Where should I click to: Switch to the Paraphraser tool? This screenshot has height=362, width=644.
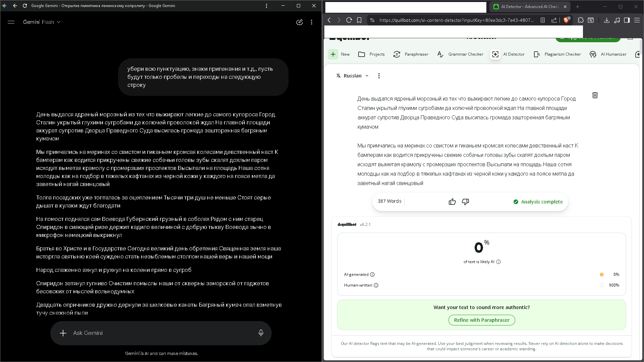[x=411, y=54]
